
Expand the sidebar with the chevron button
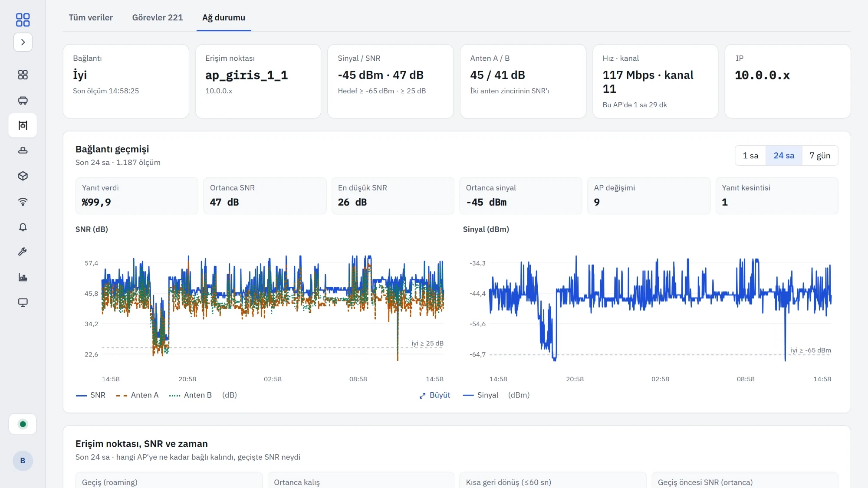point(23,42)
